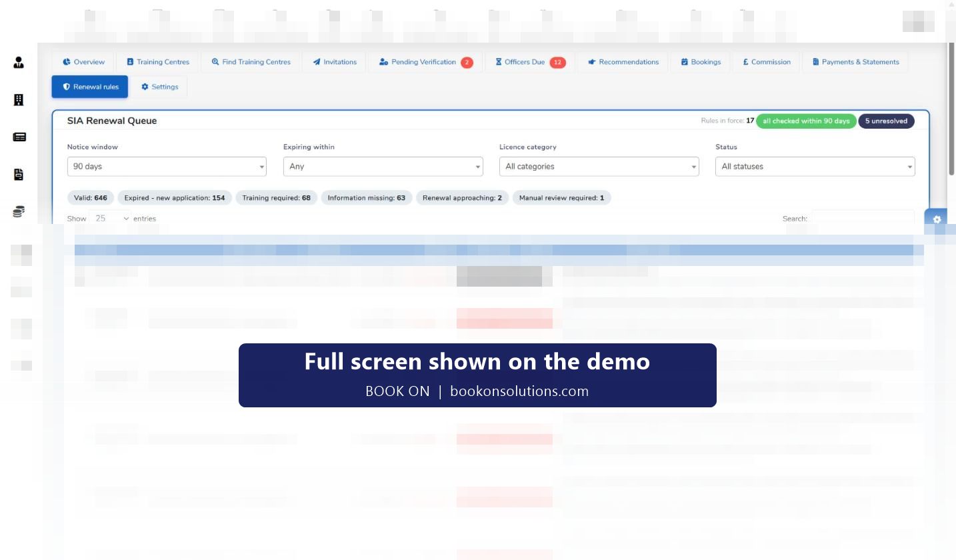Select the active Renewal rules tab
Image resolution: width=956 pixels, height=560 pixels.
90,87
